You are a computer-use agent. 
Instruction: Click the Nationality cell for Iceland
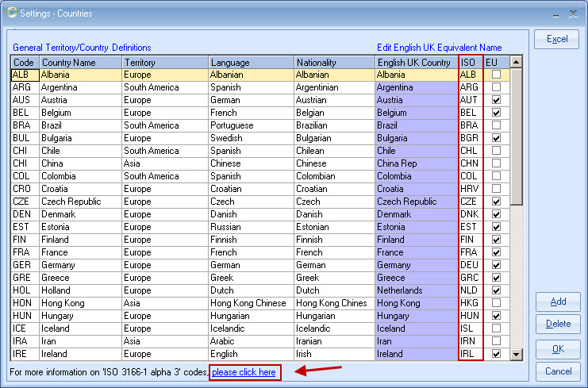point(333,328)
